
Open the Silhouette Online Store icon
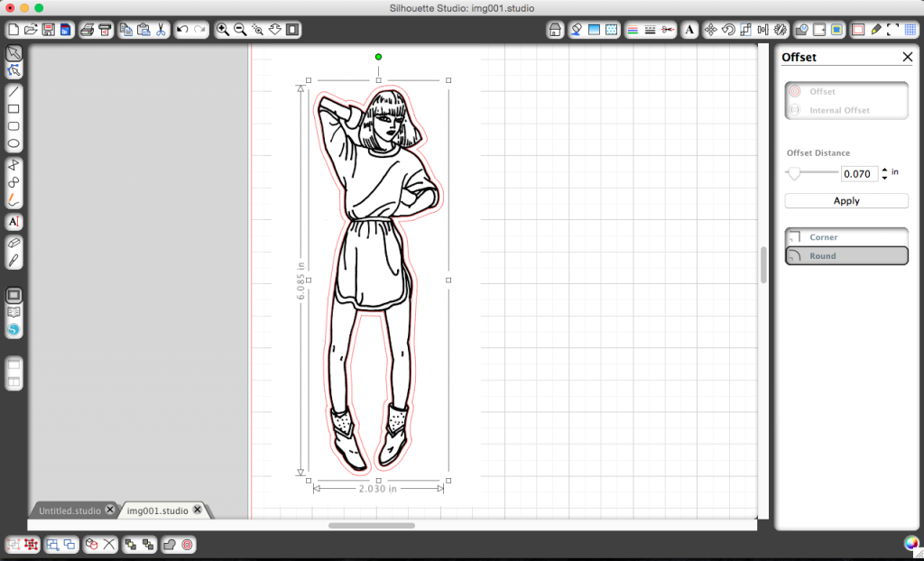click(14, 329)
